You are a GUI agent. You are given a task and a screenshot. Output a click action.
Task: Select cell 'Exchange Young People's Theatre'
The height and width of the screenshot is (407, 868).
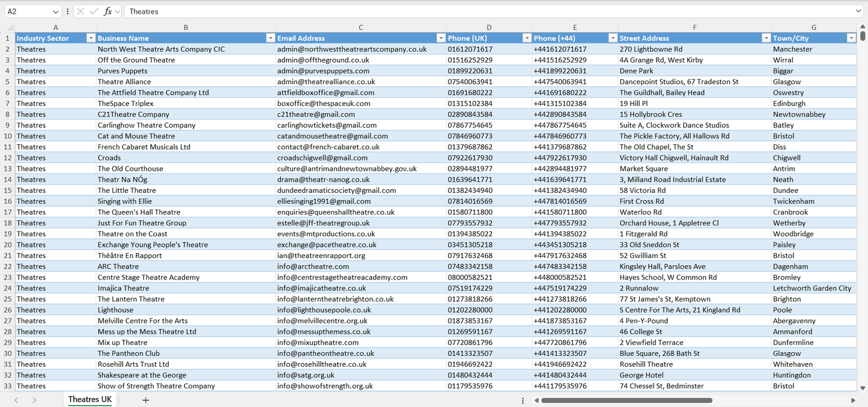(x=186, y=244)
